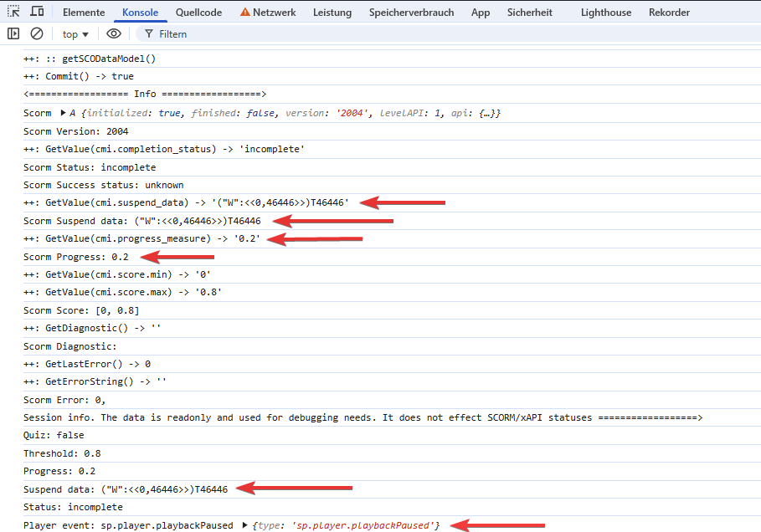Create a live expression with the eye icon
This screenshot has height=532, width=761.
click(x=113, y=33)
